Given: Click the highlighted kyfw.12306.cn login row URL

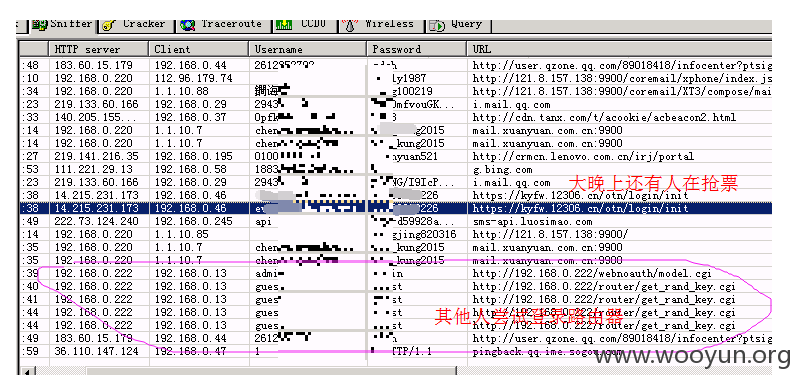Looking at the screenshot, I should tap(580, 209).
